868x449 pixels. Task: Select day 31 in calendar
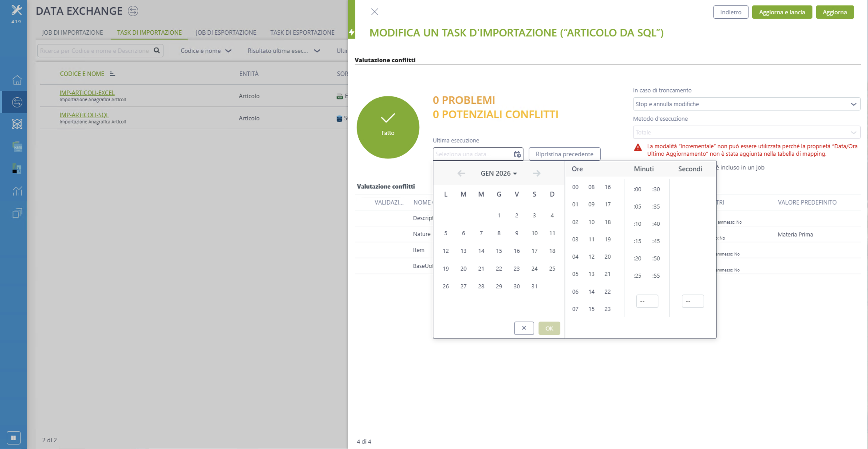point(534,286)
